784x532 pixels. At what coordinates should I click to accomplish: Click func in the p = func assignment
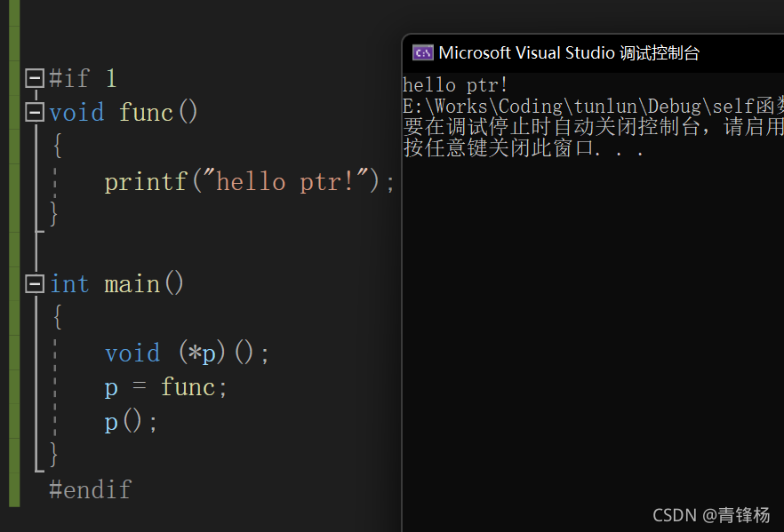click(188, 387)
